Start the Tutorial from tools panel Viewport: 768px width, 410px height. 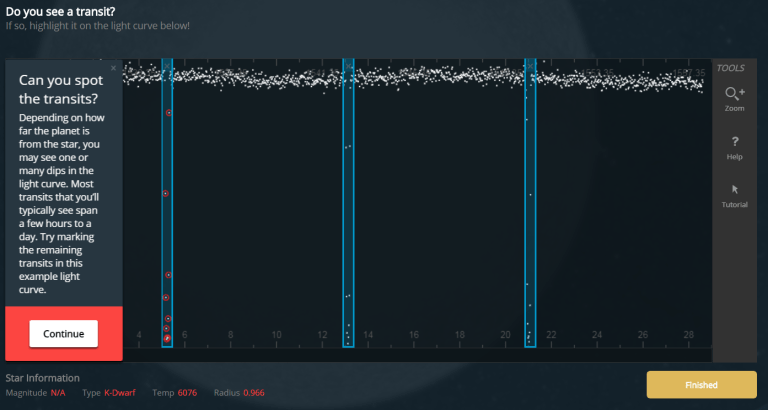[x=734, y=194]
